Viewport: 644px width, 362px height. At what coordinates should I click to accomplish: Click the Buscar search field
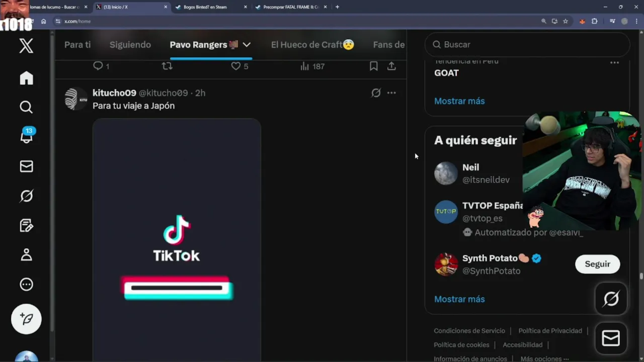tap(527, 45)
